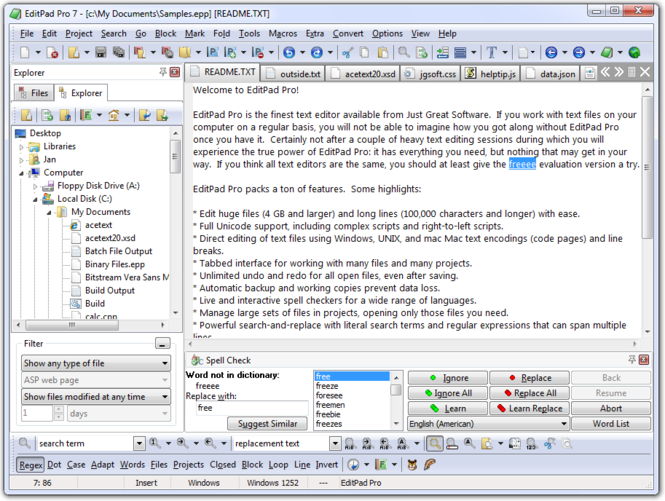This screenshot has width=665, height=501.
Task: Toggle the Regex search option
Action: click(31, 465)
